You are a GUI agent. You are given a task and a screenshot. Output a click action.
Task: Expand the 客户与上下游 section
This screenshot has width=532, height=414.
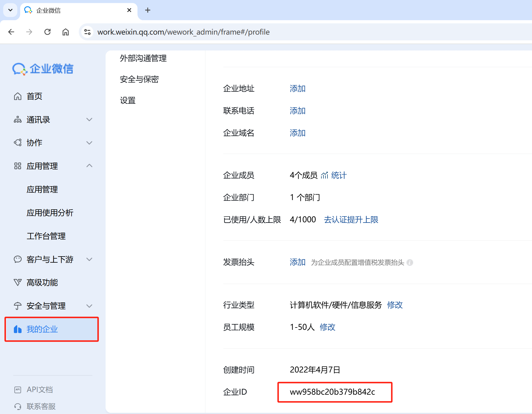pyautogui.click(x=89, y=259)
